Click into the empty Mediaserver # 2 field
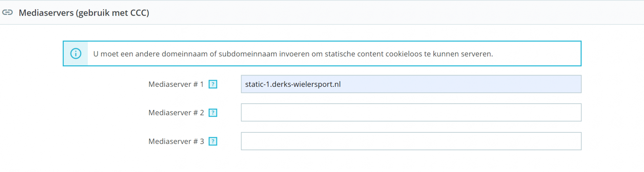644x172 pixels. 411,113
